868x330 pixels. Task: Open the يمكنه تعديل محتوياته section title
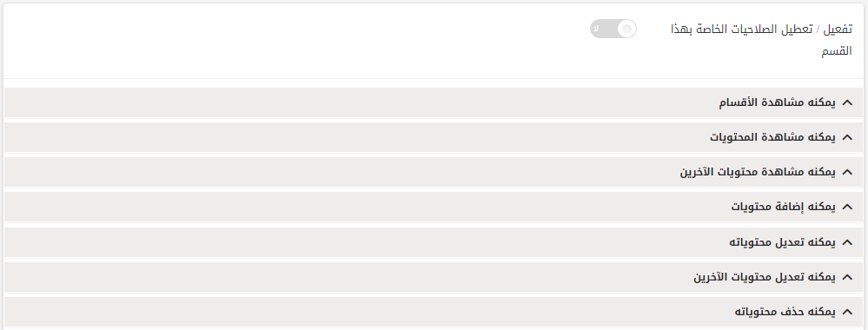(782, 242)
